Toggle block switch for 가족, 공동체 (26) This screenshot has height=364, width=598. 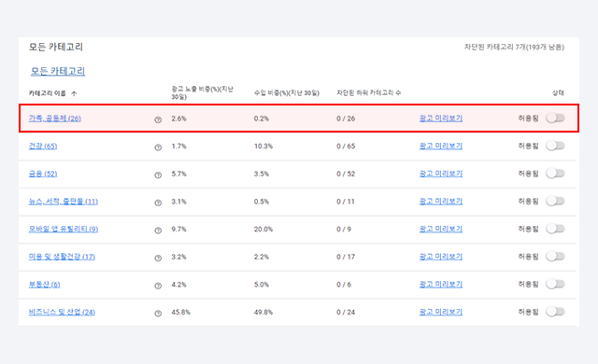point(555,118)
